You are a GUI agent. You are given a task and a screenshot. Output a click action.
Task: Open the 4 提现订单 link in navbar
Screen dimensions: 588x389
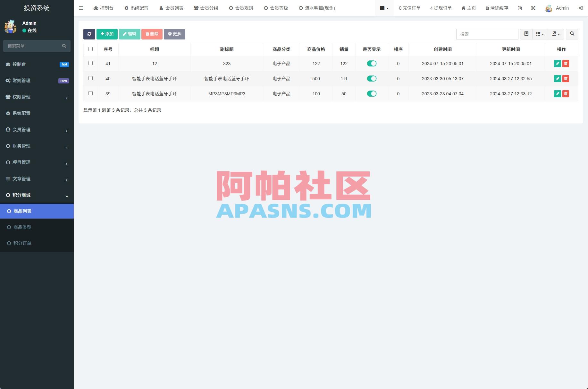(x=441, y=8)
